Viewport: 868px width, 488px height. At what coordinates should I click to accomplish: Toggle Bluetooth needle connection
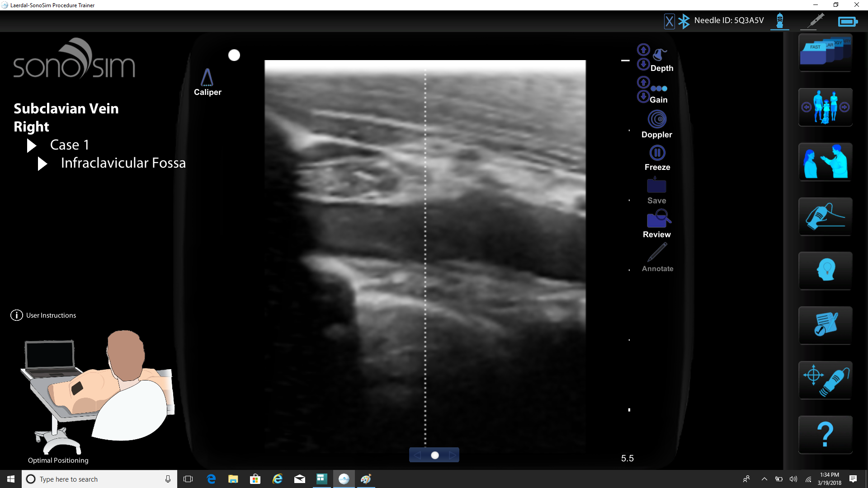coord(684,20)
